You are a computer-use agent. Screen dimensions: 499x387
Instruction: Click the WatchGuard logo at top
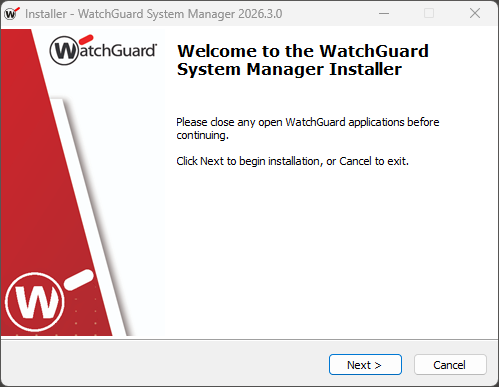coord(103,50)
